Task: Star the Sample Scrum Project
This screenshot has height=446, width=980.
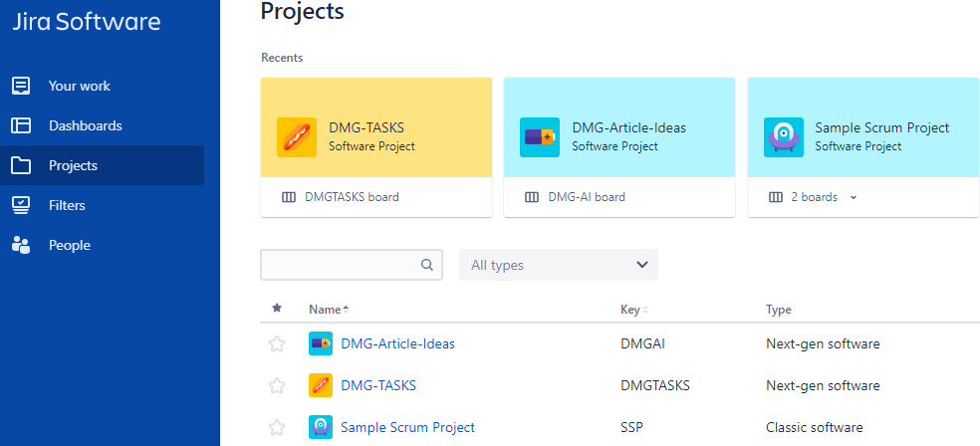Action: (277, 428)
